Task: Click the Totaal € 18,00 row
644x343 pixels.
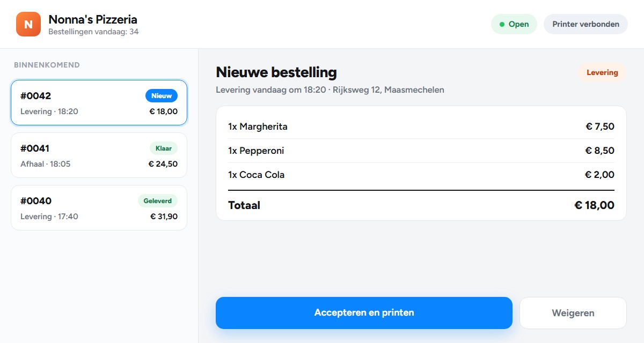Action: [421, 205]
